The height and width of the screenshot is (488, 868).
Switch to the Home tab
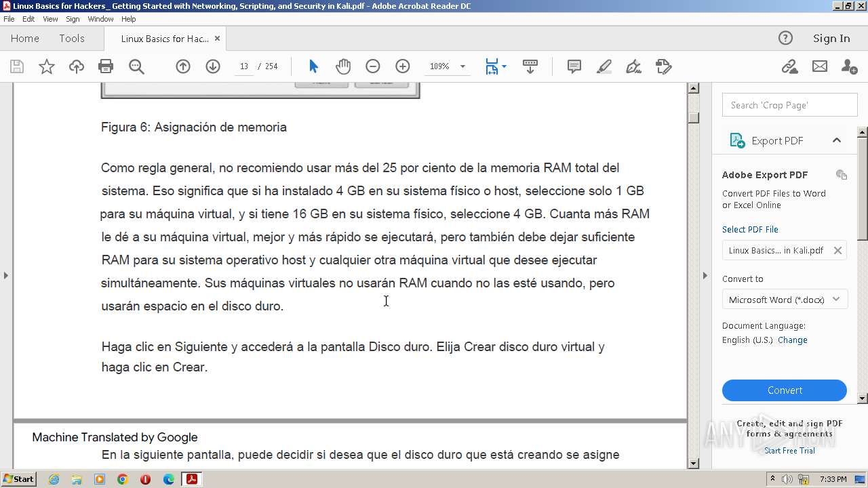25,39
